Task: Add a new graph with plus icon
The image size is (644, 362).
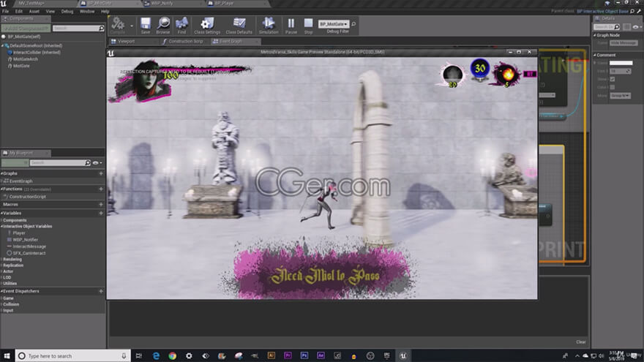Action: point(101,173)
